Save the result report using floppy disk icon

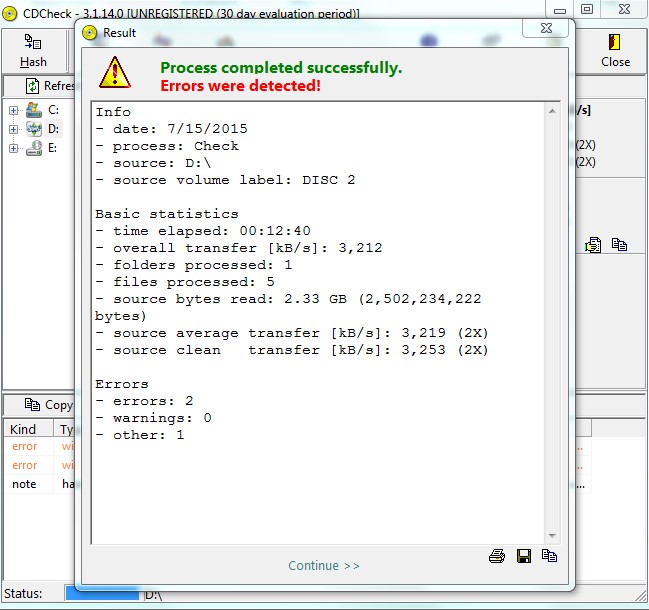pyautogui.click(x=523, y=556)
